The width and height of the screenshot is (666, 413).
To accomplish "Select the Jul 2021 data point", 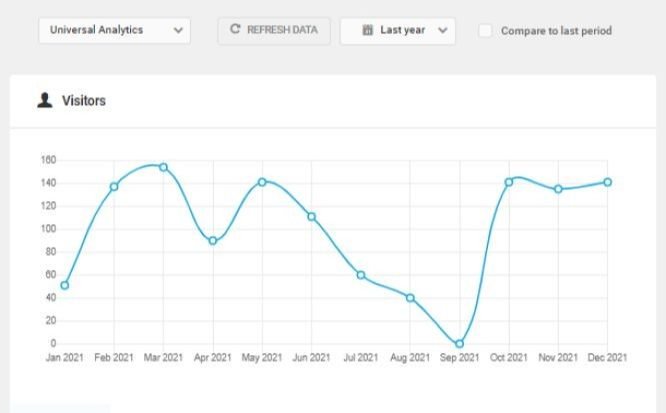I will coord(361,275).
